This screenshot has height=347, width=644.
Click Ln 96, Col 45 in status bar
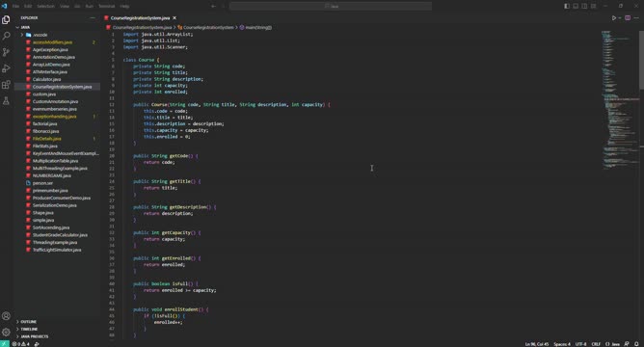click(x=537, y=344)
